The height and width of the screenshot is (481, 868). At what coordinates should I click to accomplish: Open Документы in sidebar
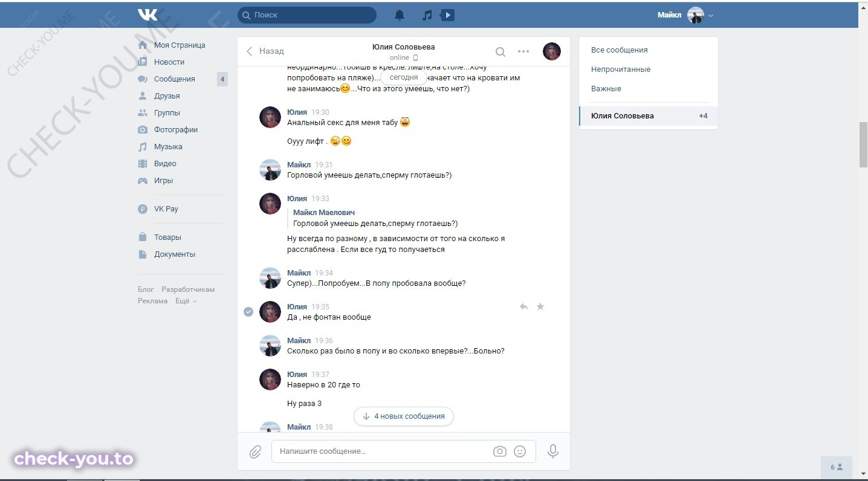click(175, 254)
